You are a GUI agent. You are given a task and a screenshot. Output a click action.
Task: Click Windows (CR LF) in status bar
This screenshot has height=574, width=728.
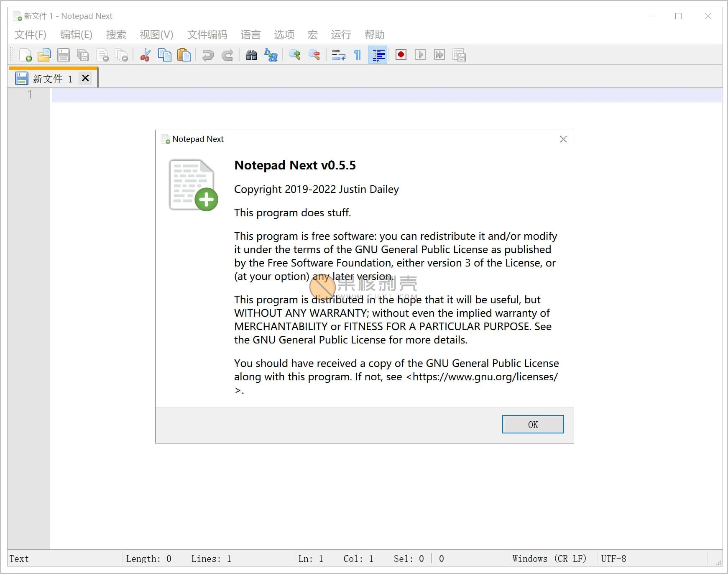click(549, 559)
